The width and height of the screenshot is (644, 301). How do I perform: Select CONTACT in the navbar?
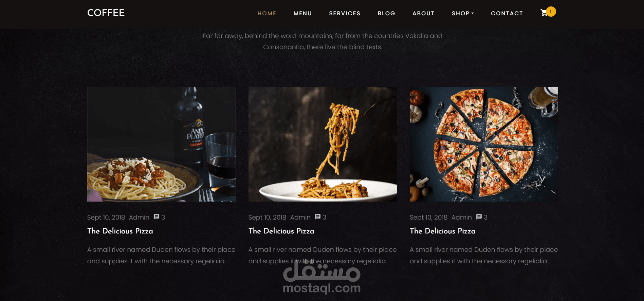(507, 13)
